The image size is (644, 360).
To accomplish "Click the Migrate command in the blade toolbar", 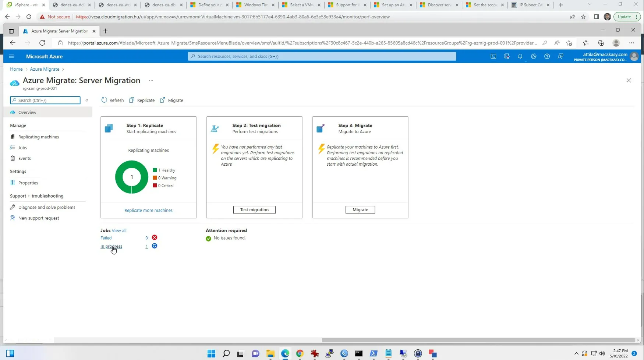I will [x=171, y=100].
